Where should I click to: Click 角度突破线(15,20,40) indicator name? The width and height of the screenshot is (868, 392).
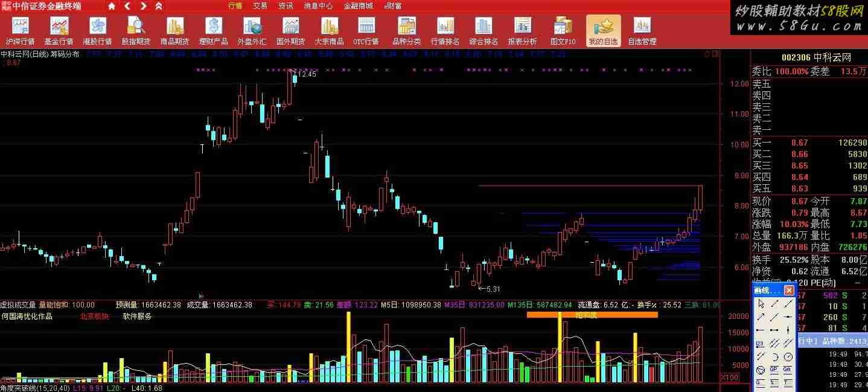click(x=35, y=388)
